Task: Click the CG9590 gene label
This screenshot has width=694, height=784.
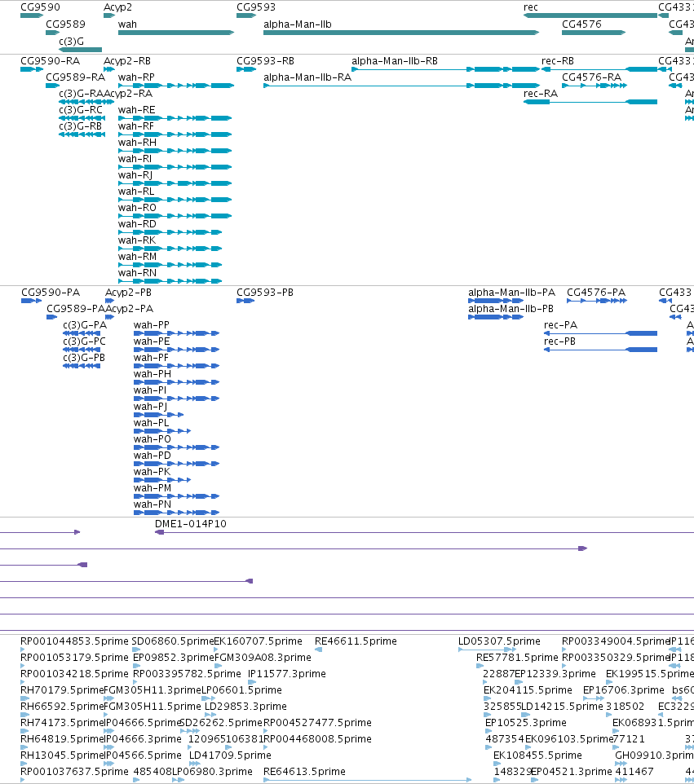Action: point(40,7)
